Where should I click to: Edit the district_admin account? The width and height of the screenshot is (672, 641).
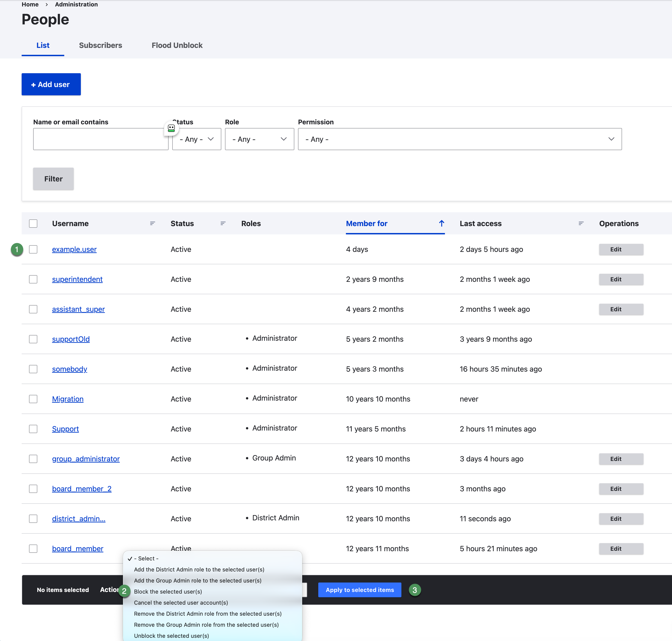[621, 519]
